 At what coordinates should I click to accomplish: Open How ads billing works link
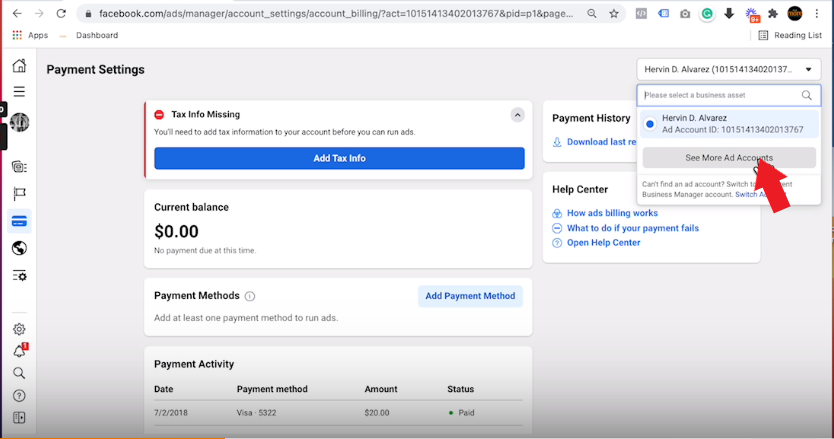(612, 213)
